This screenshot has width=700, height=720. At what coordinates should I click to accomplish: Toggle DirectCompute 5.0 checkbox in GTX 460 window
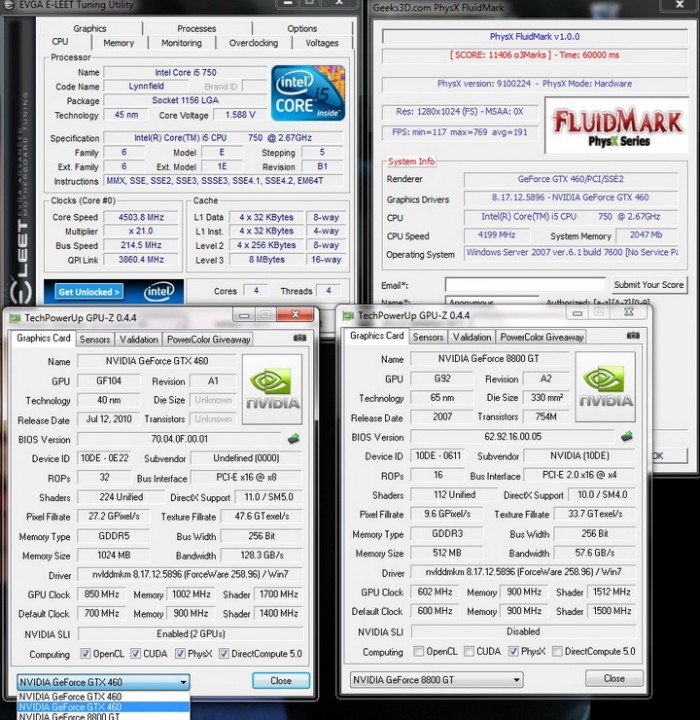[224, 653]
